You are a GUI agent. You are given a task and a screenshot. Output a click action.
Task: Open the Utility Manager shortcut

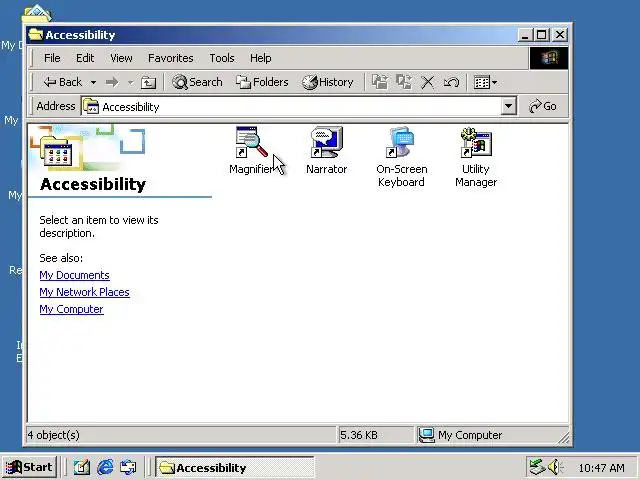(476, 157)
